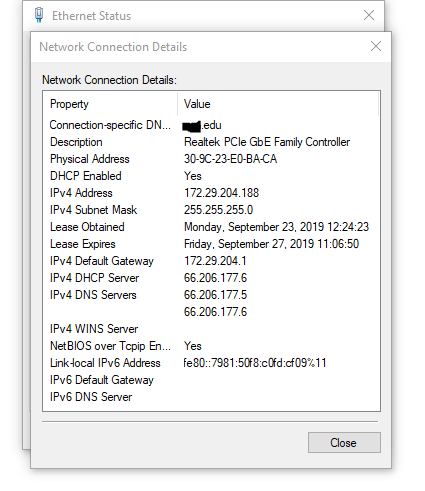Select the NetBIOS over Tcpip row
425x491 pixels.
(x=211, y=346)
